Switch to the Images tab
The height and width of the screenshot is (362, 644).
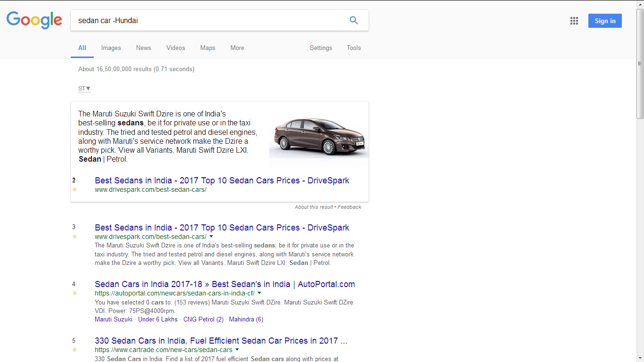pyautogui.click(x=111, y=48)
